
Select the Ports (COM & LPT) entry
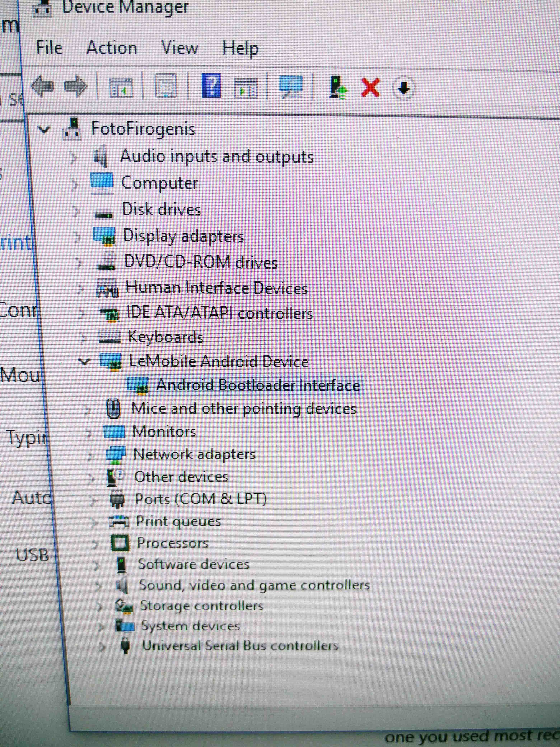tap(200, 499)
